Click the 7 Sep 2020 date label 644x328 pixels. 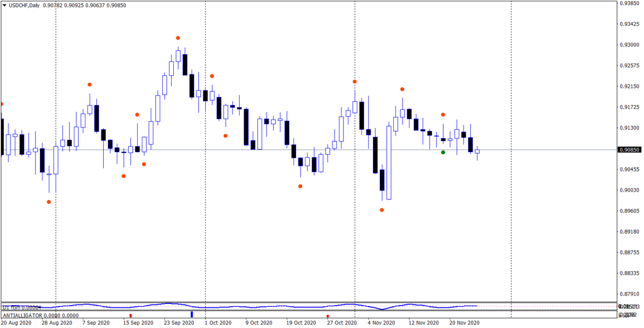[x=96, y=323]
